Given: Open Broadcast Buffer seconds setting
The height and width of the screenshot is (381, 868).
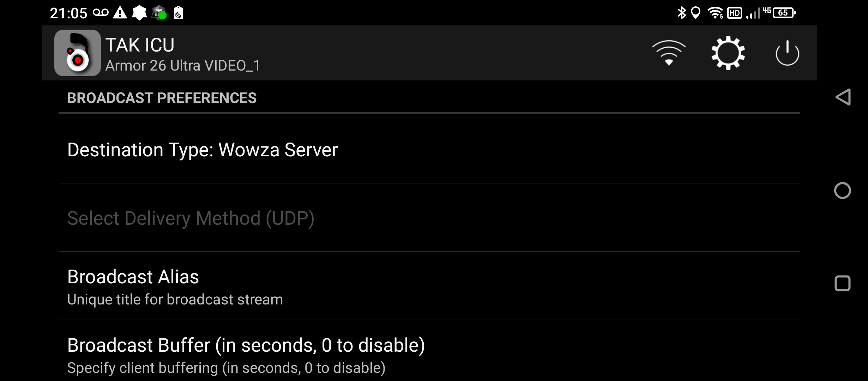Looking at the screenshot, I should tap(246, 355).
